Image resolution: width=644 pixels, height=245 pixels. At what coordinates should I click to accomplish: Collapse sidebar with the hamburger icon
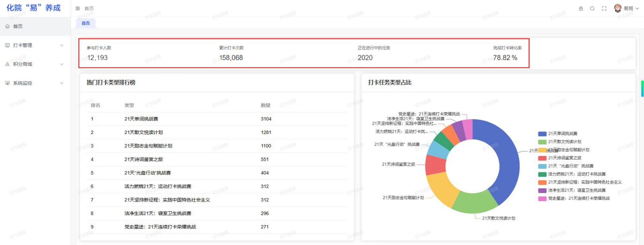pyautogui.click(x=77, y=8)
